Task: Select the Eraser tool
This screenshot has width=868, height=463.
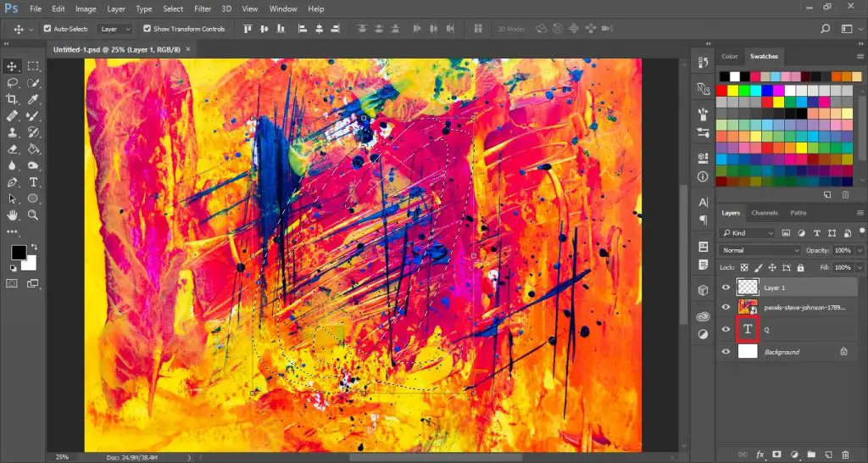Action: (12, 149)
